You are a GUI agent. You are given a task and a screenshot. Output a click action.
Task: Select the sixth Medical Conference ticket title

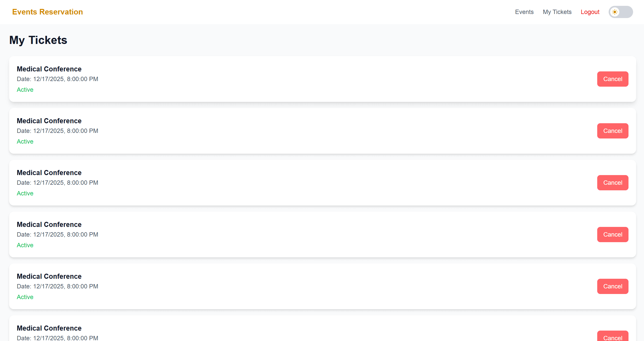click(x=49, y=328)
